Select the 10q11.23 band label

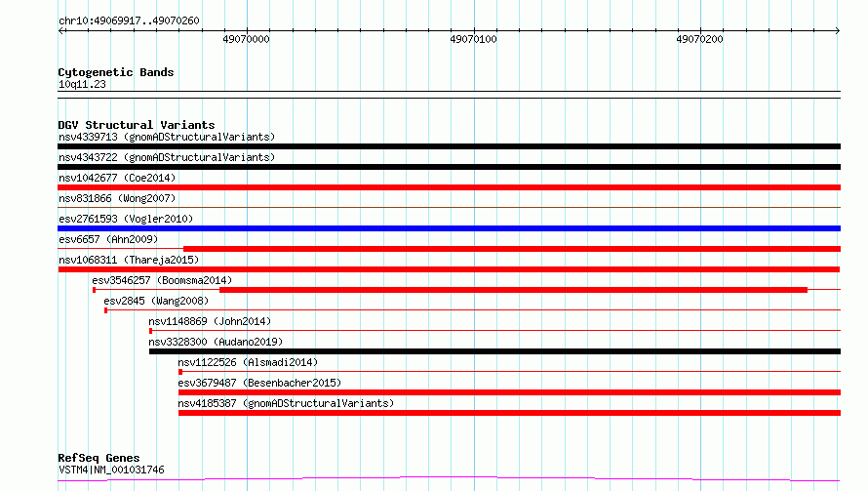point(82,84)
